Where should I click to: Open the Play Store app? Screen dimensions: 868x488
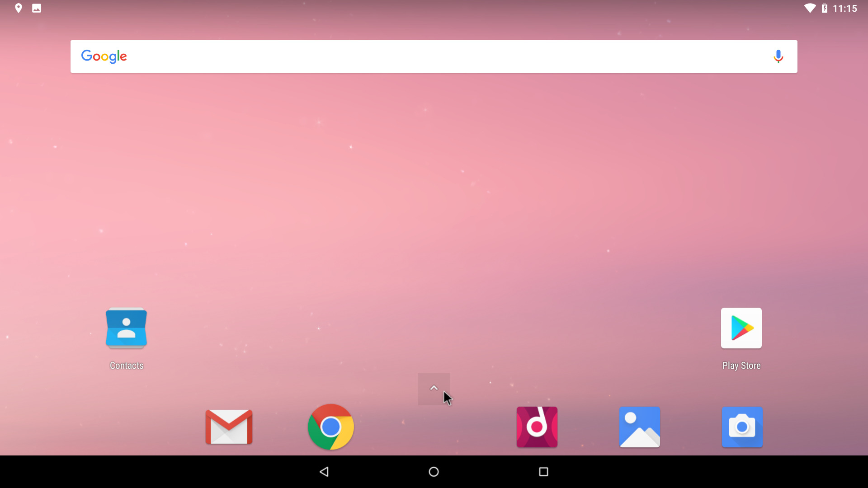741,328
